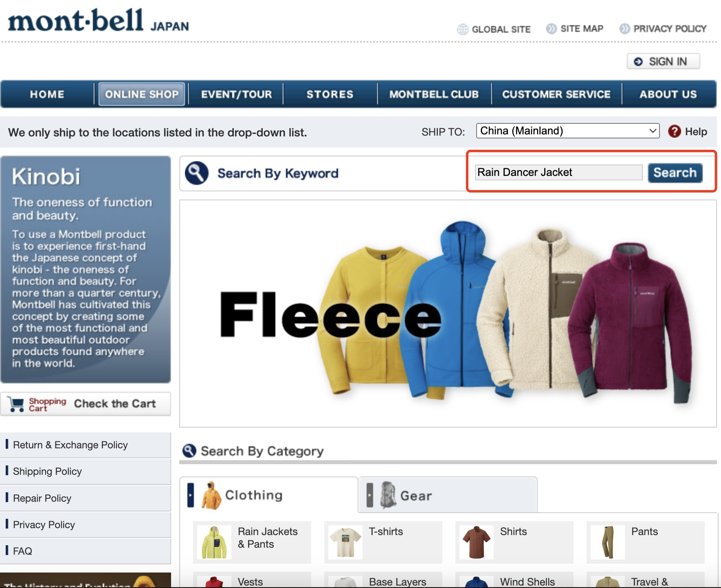The image size is (721, 588).
Task: Click the magnifier icon by Search By Keyword
Action: 197,173
